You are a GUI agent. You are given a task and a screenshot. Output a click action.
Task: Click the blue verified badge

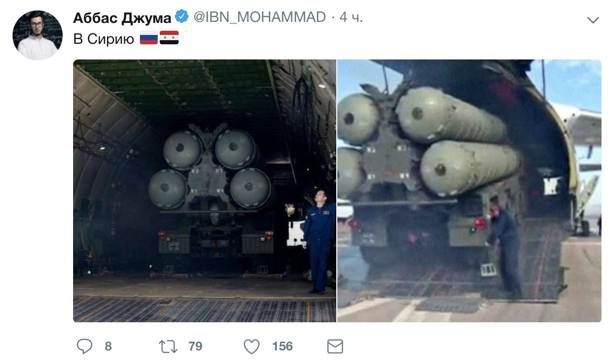(181, 16)
